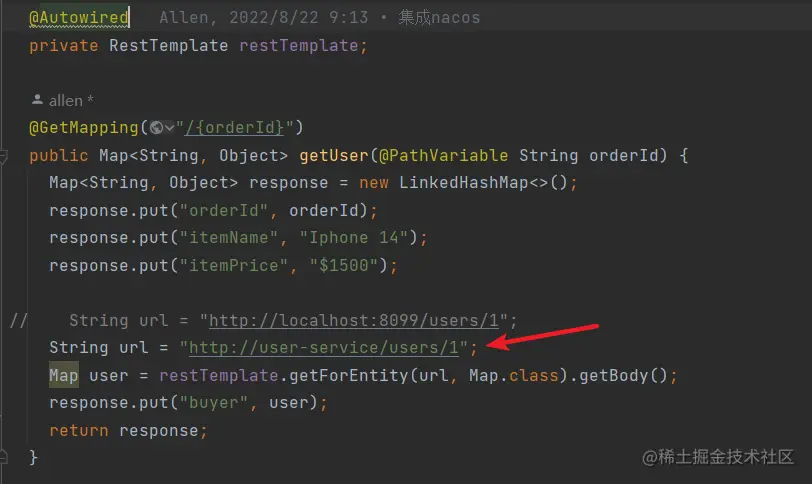
Task: Click the "buyer" string literal
Action: (x=214, y=403)
